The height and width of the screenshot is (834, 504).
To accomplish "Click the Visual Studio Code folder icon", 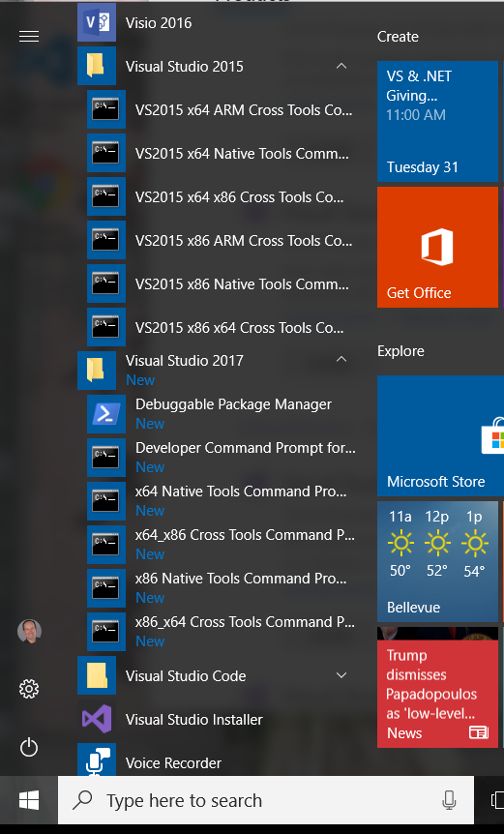I will pyautogui.click(x=97, y=675).
